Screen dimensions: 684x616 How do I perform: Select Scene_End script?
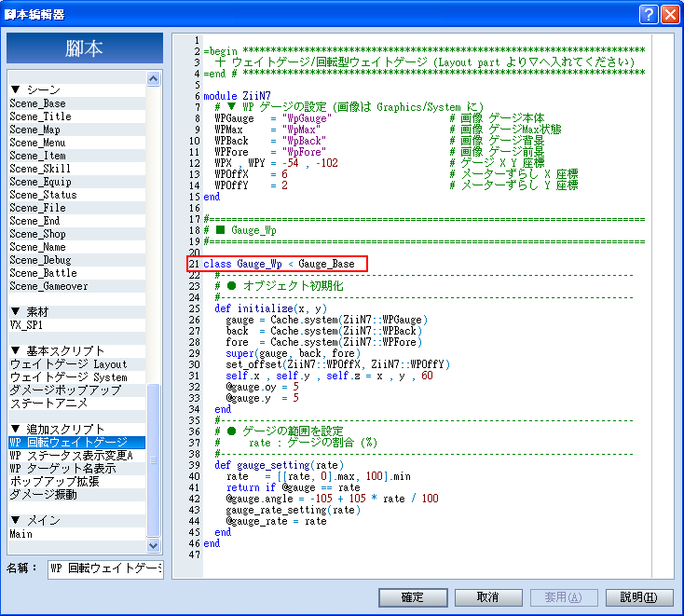point(76,221)
